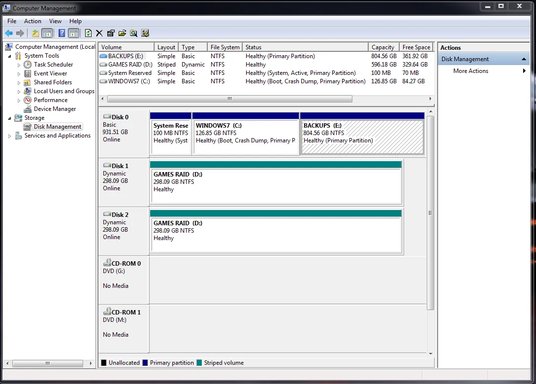
Task: Expand the Task Scheduler node arrow
Action: (19, 65)
